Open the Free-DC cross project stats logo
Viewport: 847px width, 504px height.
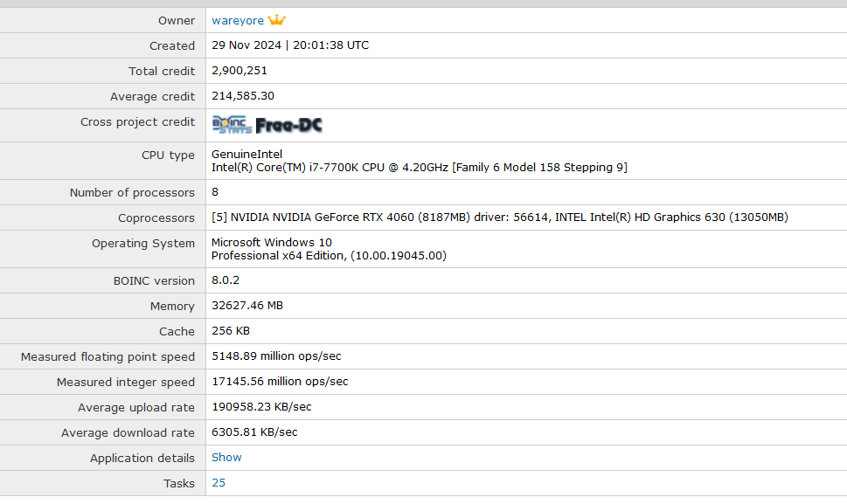click(288, 125)
